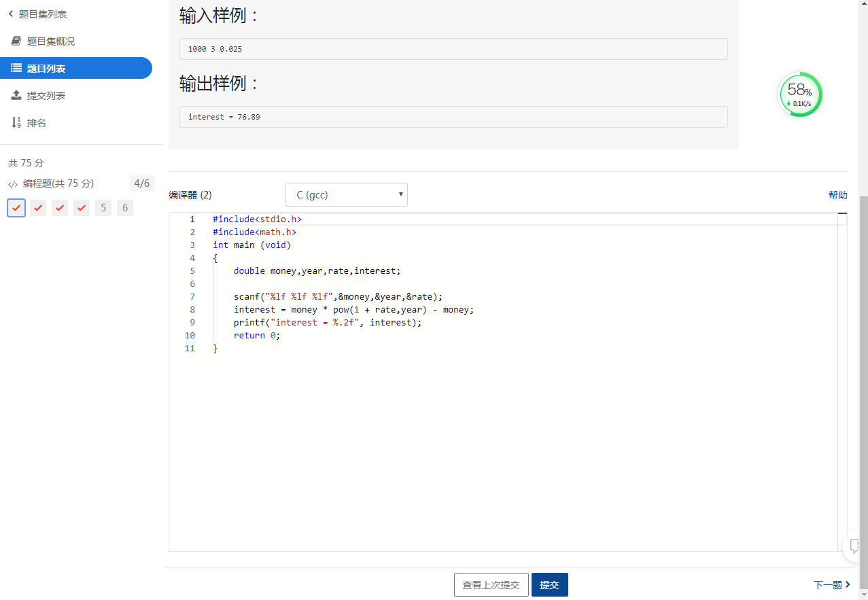The width and height of the screenshot is (868, 600).
Task: Select the fourth checked problem box
Action: point(82,208)
